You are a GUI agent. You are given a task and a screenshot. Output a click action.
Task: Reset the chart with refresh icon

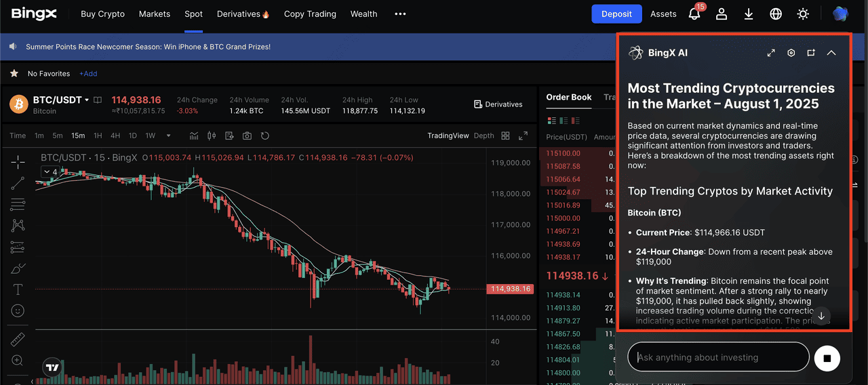264,136
